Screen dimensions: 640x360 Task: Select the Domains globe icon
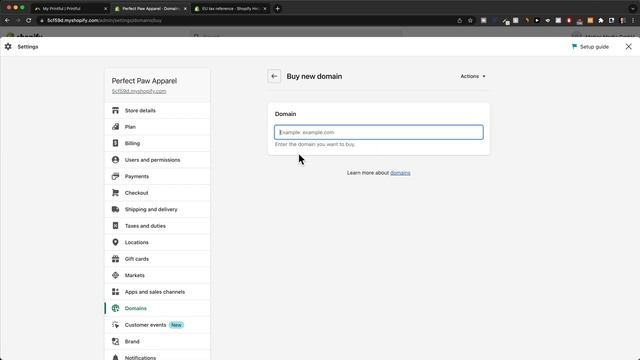point(116,309)
